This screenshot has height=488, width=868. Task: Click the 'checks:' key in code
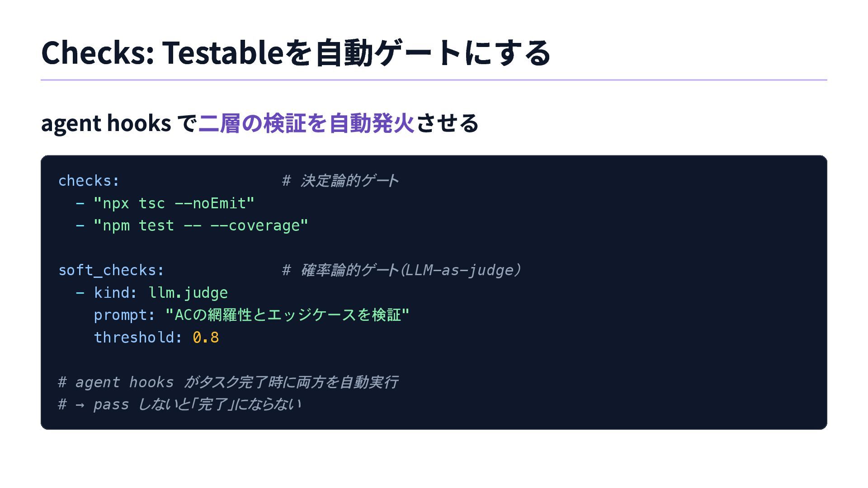89,181
